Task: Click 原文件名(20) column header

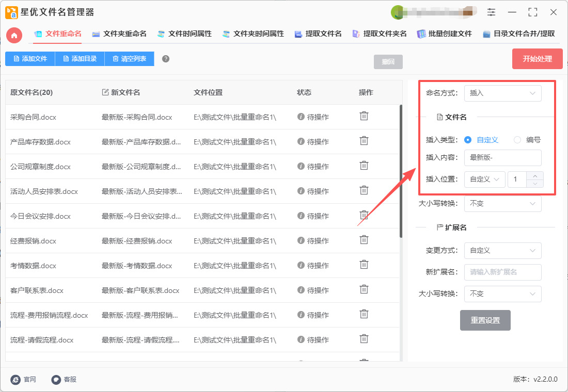Action: click(x=31, y=93)
